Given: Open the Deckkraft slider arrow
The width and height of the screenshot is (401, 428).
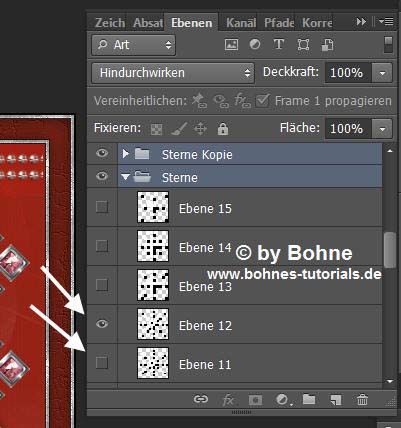Looking at the screenshot, I should tap(382, 72).
